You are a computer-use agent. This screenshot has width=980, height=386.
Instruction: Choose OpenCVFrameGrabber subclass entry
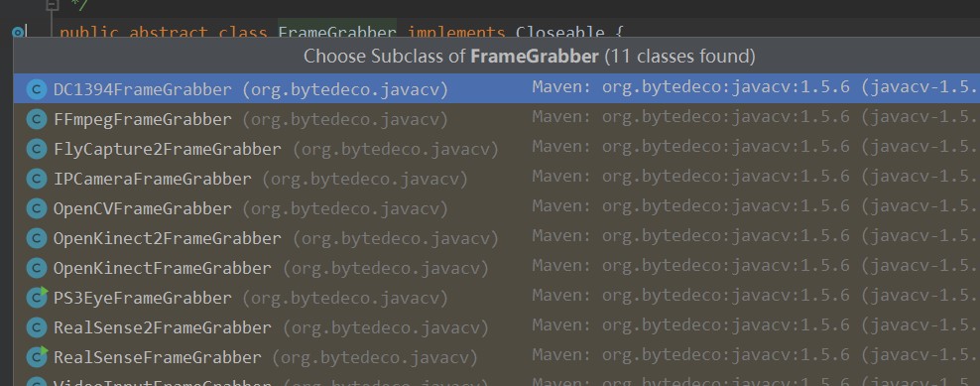497,208
